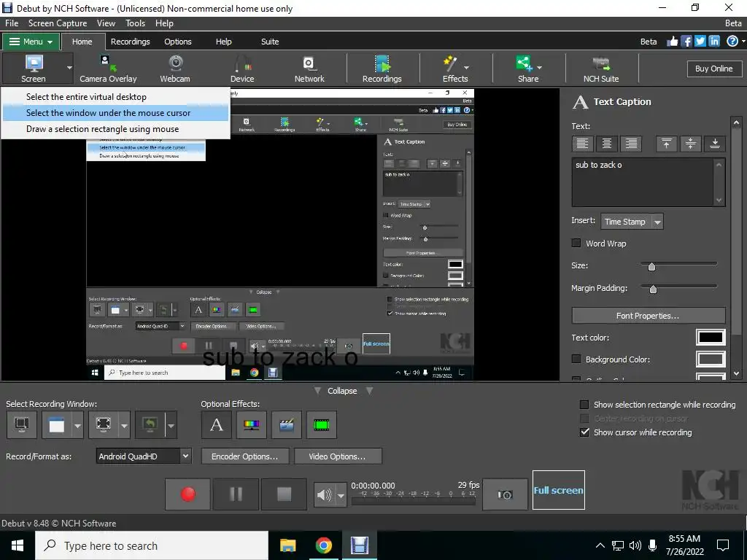Click the Video Options button
Image resolution: width=747 pixels, height=560 pixels.
click(338, 456)
